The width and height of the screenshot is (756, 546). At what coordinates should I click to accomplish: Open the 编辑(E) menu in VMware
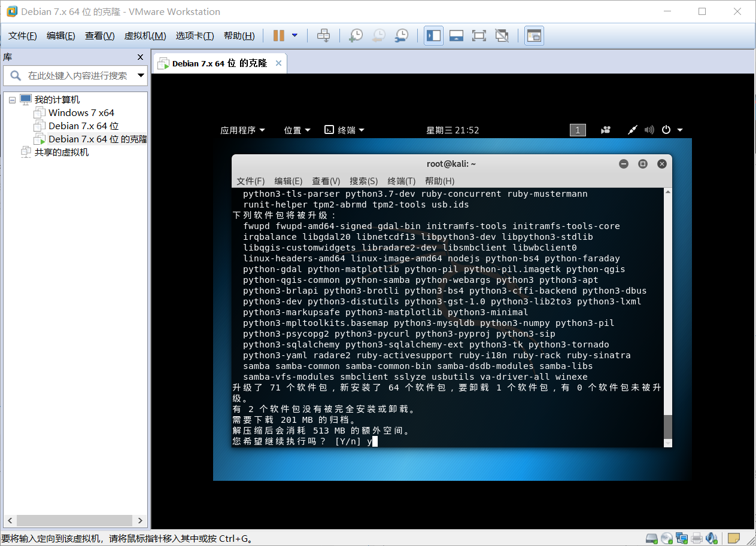click(61, 36)
